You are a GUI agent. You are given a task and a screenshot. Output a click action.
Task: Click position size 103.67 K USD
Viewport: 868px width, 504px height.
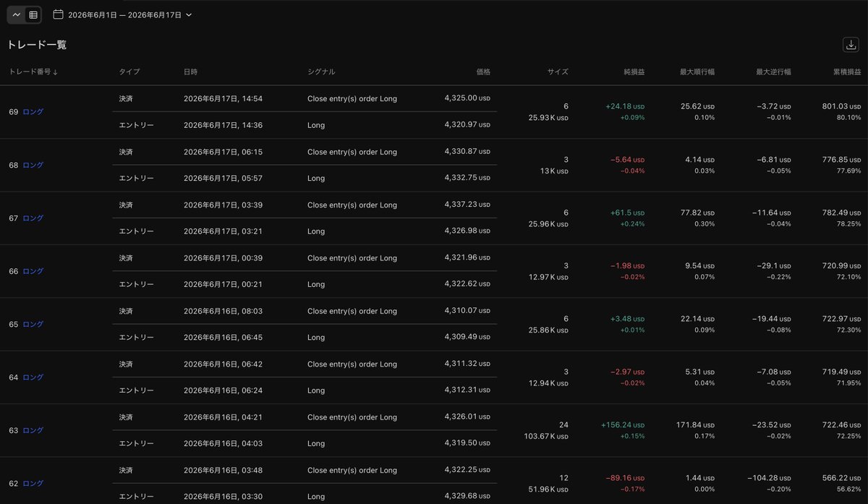[546, 436]
